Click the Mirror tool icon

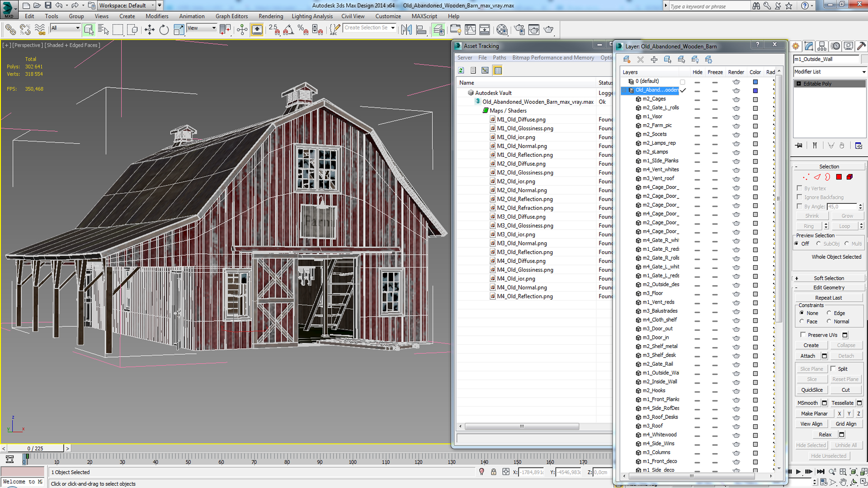point(406,30)
